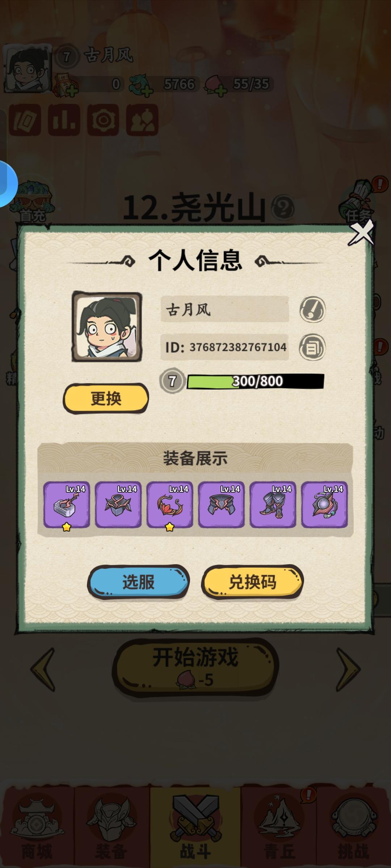Click the player avatar portrait in dialog
This screenshot has height=868, width=391.
tap(107, 327)
